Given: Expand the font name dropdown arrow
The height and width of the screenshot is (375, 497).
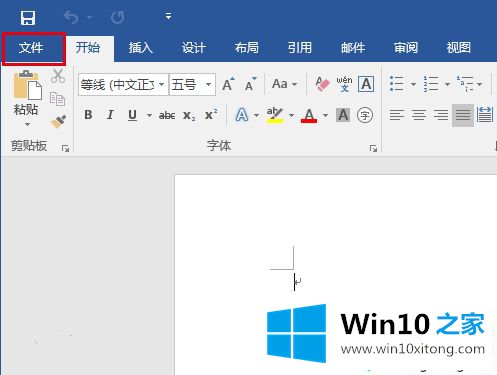Looking at the screenshot, I should (x=162, y=84).
